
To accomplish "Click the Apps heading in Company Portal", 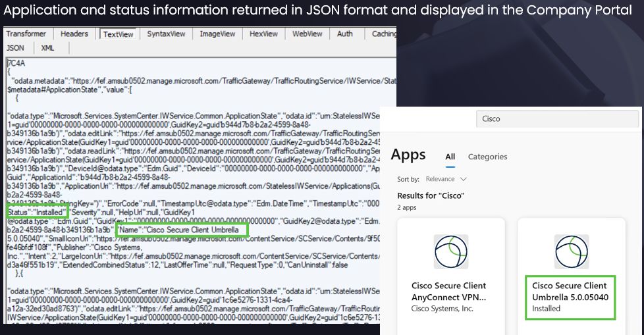I will point(408,155).
